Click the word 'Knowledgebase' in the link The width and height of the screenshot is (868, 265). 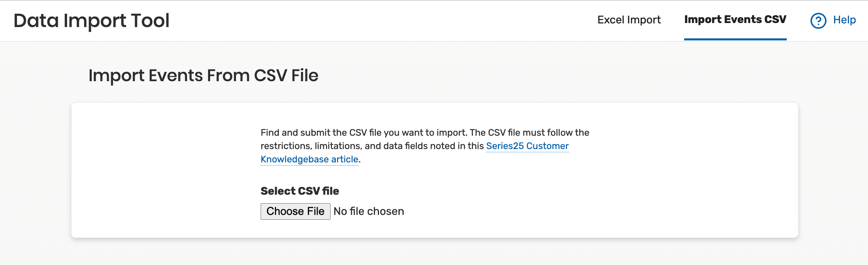[295, 159]
